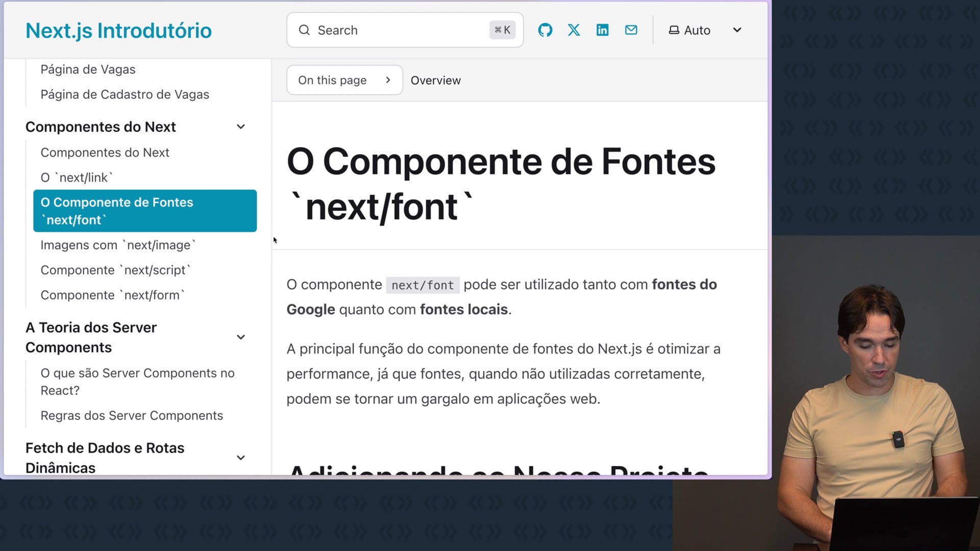The height and width of the screenshot is (551, 980).
Task: Focus the Search input field
Action: click(398, 30)
